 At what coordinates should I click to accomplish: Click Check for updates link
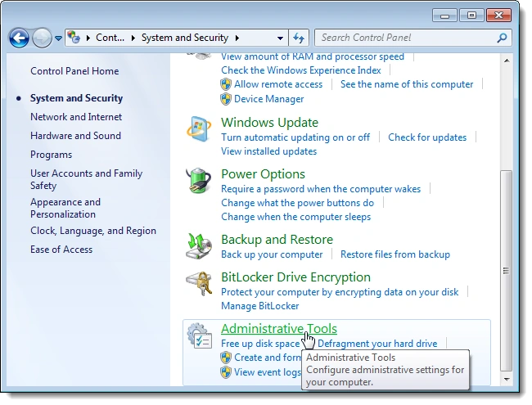coord(427,137)
